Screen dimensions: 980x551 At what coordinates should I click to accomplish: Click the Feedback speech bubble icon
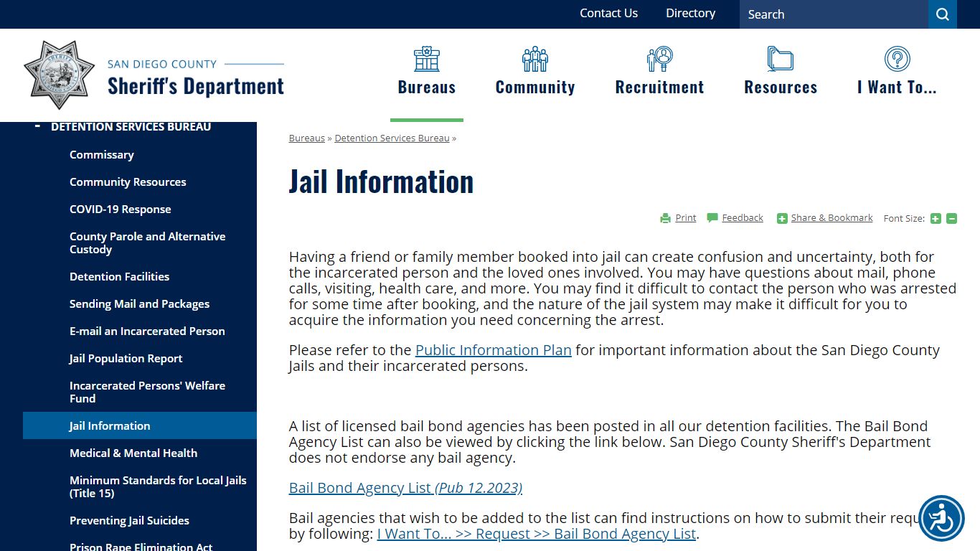(712, 217)
